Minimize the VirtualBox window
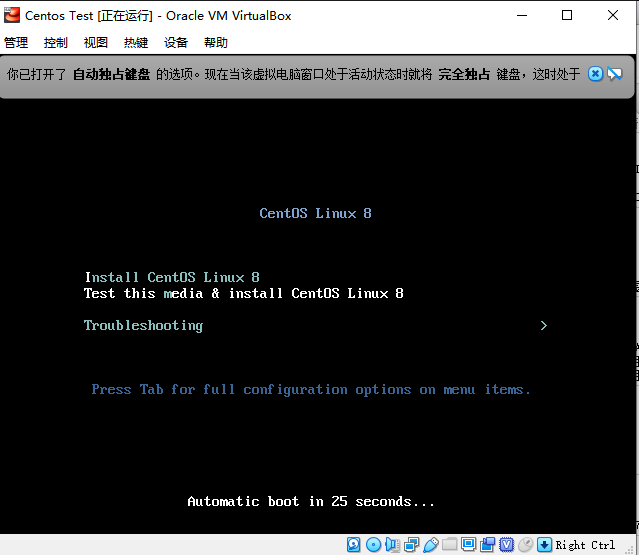This screenshot has width=639, height=555. (522, 15)
